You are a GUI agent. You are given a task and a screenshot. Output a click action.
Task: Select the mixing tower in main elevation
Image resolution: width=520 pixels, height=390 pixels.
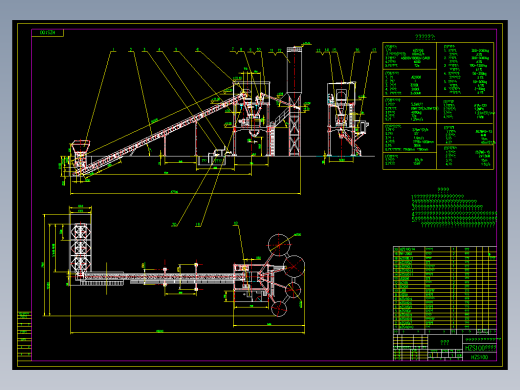pyautogui.click(x=251, y=118)
